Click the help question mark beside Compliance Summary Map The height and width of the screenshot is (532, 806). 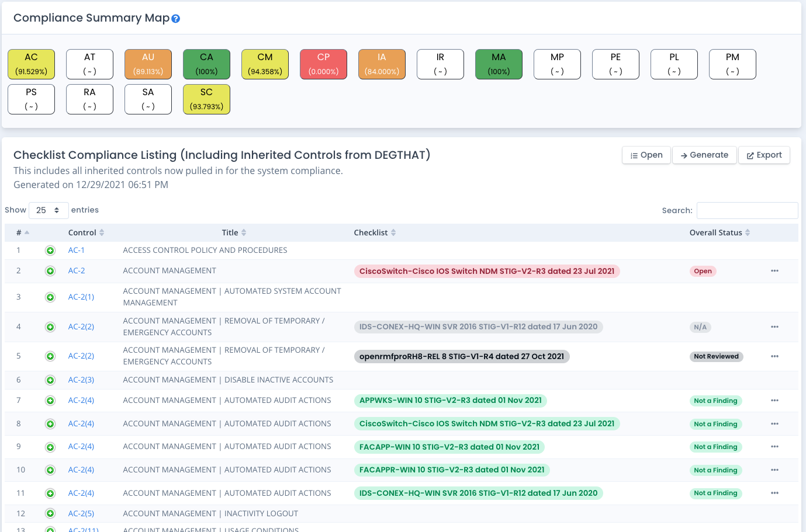pyautogui.click(x=175, y=18)
